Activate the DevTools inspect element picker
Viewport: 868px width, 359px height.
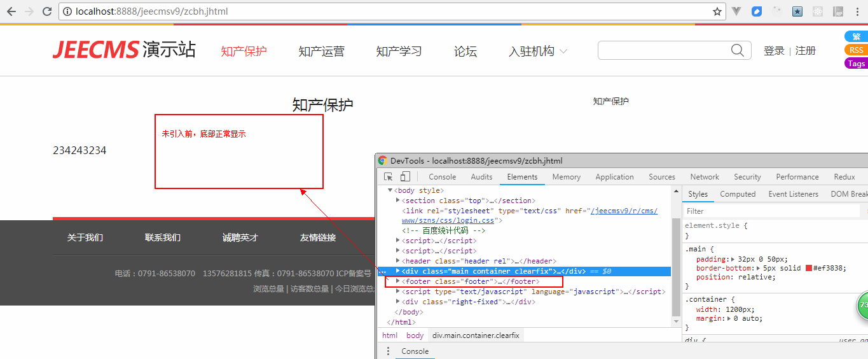389,177
